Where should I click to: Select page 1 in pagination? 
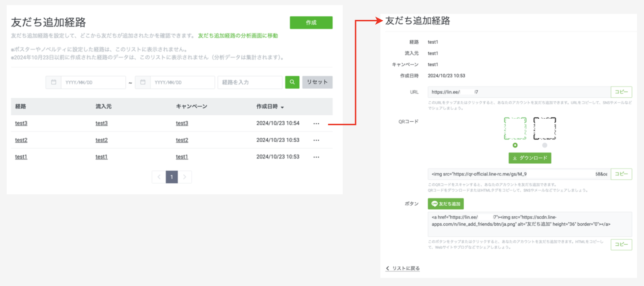tap(171, 177)
